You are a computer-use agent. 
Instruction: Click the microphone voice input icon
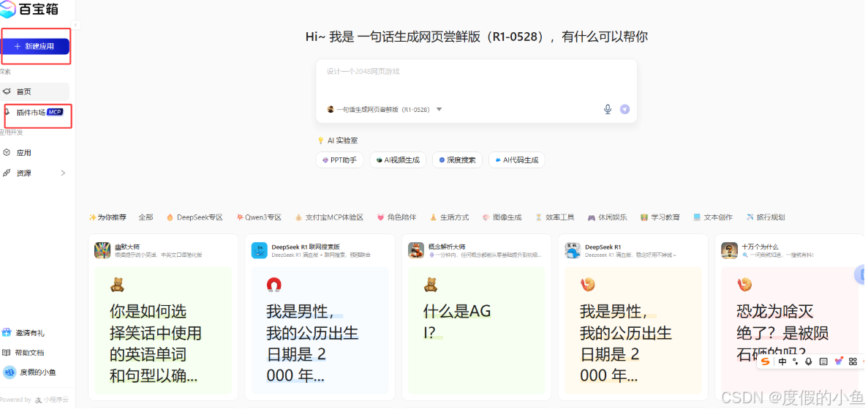pyautogui.click(x=607, y=110)
